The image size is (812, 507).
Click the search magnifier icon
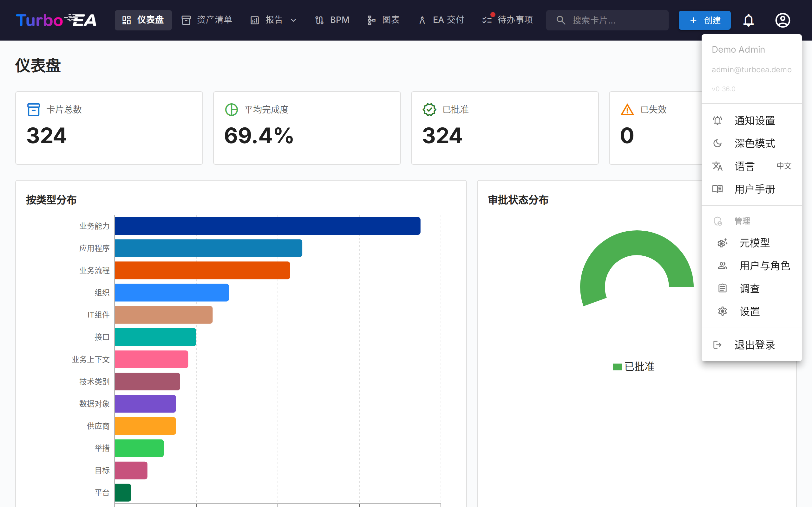pos(561,21)
